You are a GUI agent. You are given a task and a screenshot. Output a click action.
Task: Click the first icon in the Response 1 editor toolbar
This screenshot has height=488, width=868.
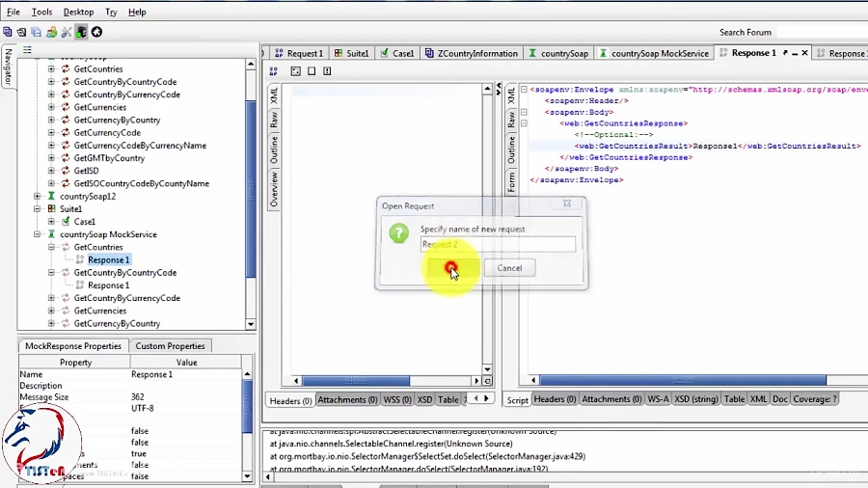(274, 70)
